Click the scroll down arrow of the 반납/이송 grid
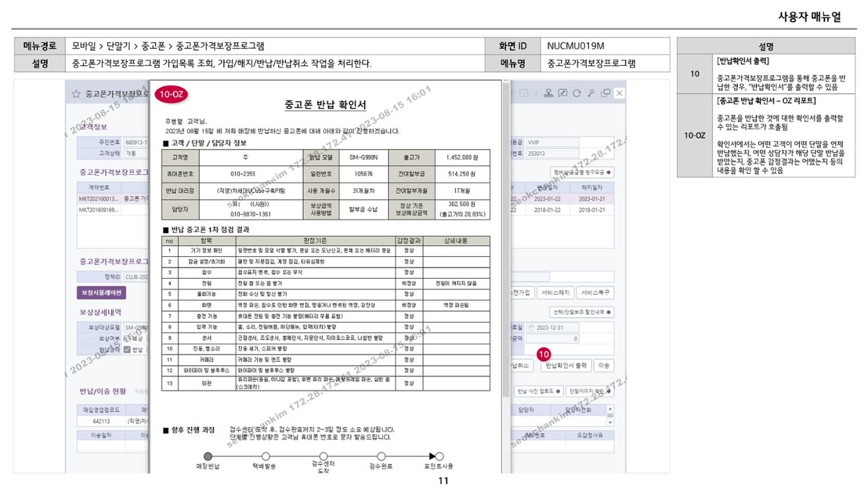 [610, 422]
